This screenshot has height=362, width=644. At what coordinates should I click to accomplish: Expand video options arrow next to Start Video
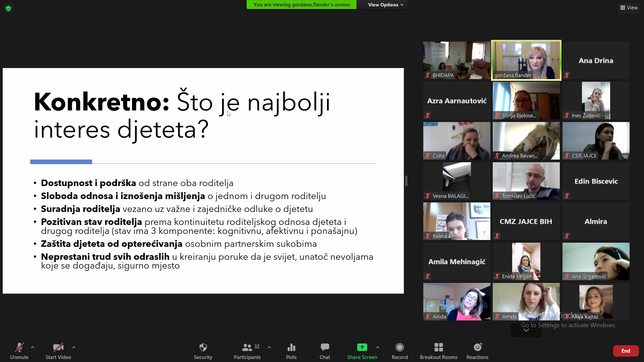(74, 347)
